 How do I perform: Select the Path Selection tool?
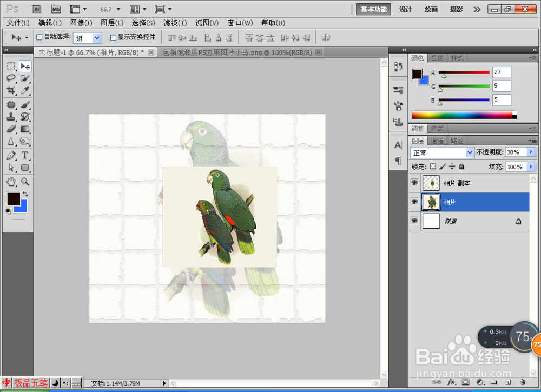[x=11, y=168]
